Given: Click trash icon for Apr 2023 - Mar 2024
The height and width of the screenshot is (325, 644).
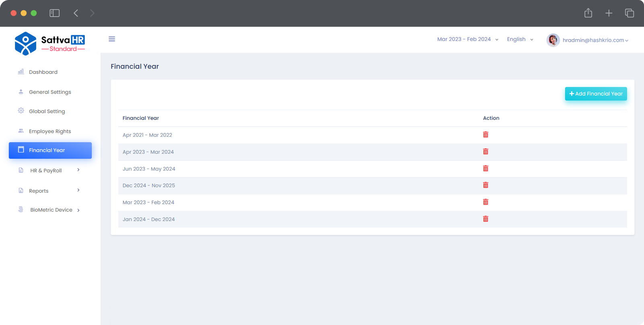Looking at the screenshot, I should point(485,152).
